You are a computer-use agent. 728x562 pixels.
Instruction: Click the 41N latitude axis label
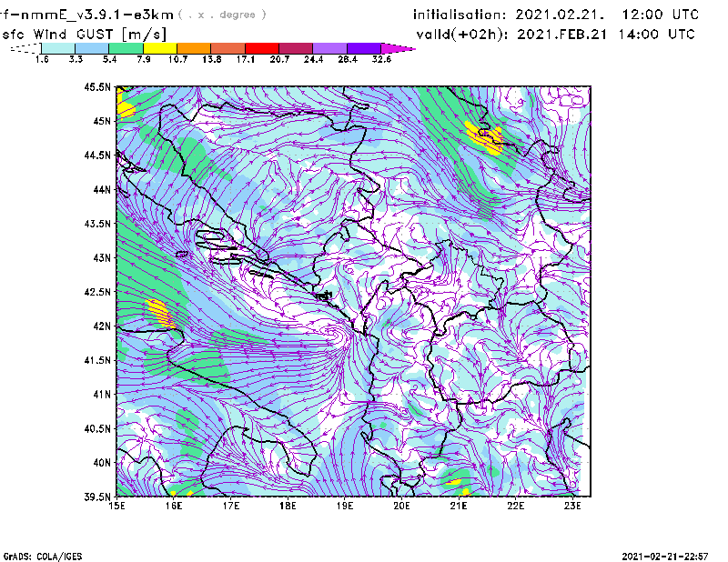click(102, 395)
